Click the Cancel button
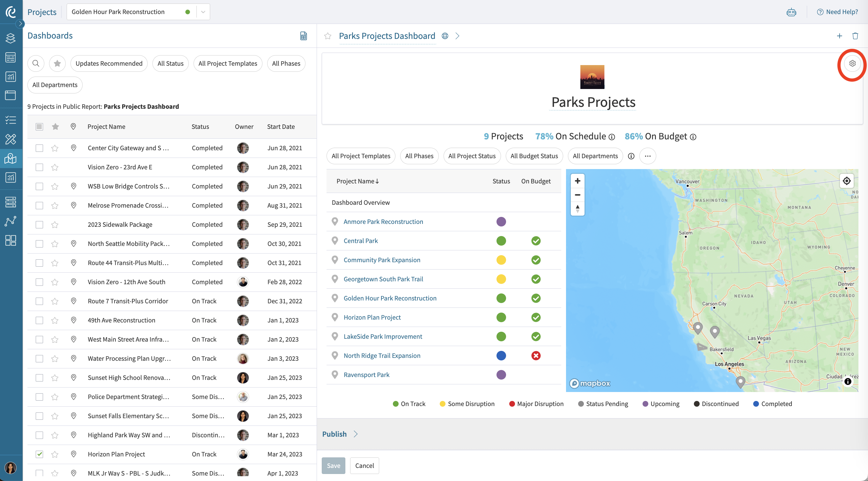 pyautogui.click(x=364, y=465)
